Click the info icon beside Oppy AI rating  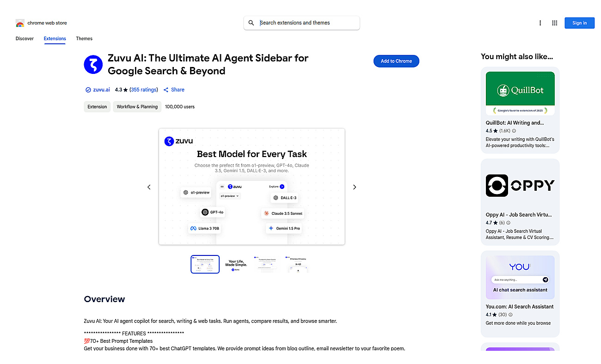[509, 223]
